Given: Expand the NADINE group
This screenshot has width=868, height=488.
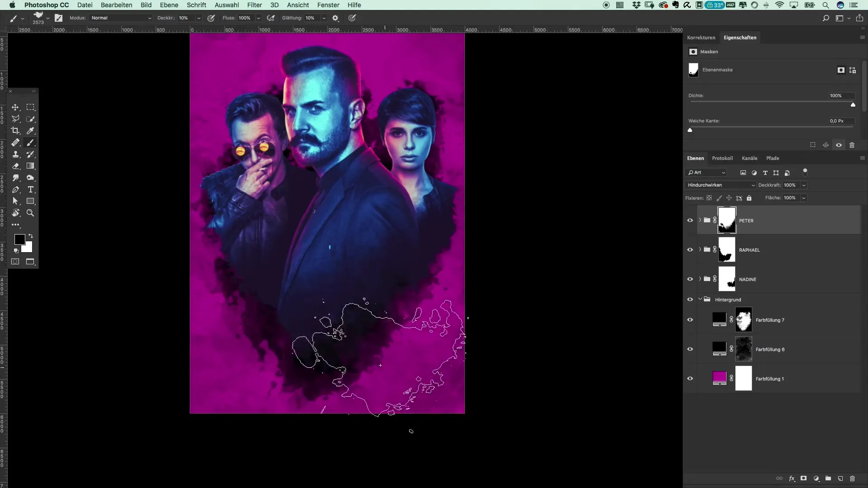Looking at the screenshot, I should 700,279.
